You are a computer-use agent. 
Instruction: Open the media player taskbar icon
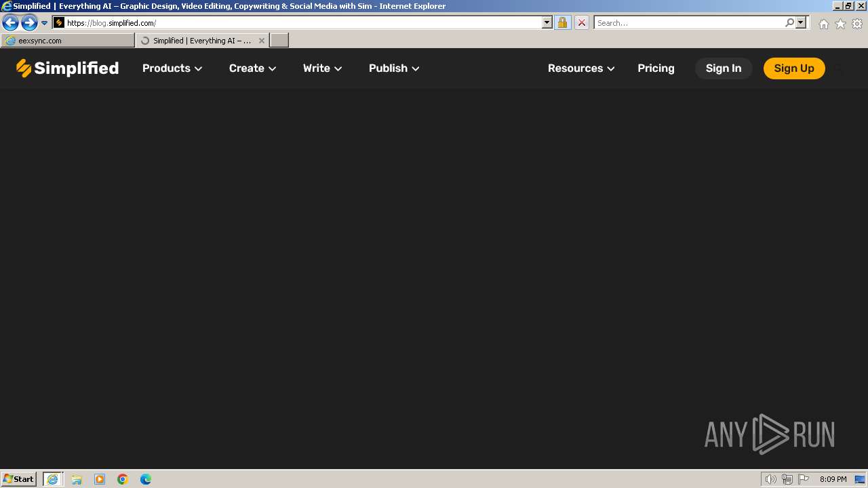tap(100, 479)
